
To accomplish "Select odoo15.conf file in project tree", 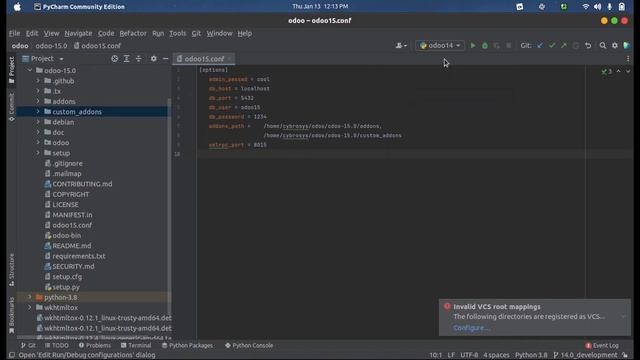I will coord(72,225).
